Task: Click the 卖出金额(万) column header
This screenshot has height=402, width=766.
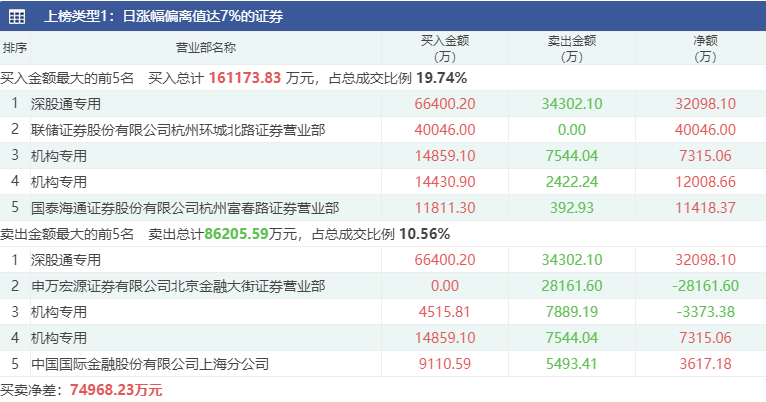Action: click(572, 48)
